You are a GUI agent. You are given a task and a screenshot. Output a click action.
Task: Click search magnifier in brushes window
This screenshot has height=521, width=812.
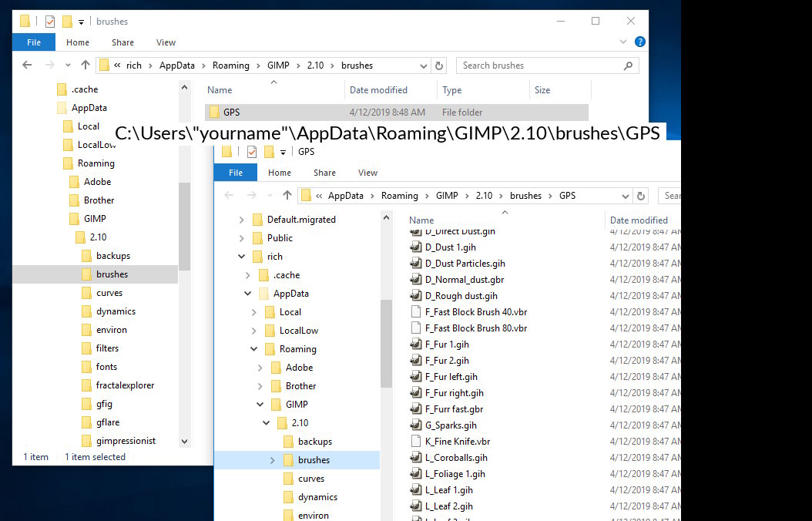[x=628, y=66]
